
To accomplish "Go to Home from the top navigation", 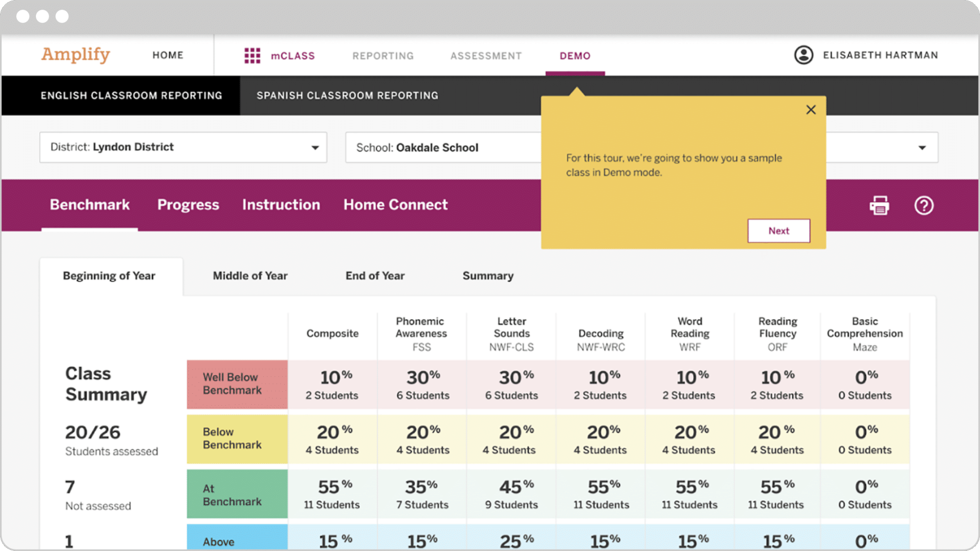I will 167,55.
